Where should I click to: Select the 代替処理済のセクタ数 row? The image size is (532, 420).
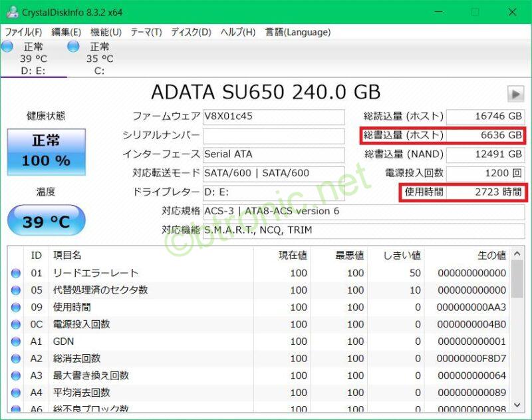259,290
